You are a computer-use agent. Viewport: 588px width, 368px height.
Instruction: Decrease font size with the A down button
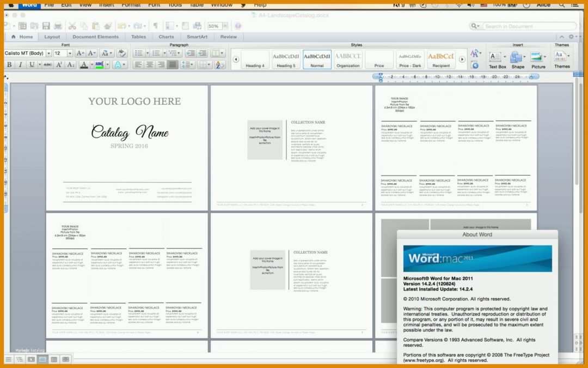tap(92, 53)
